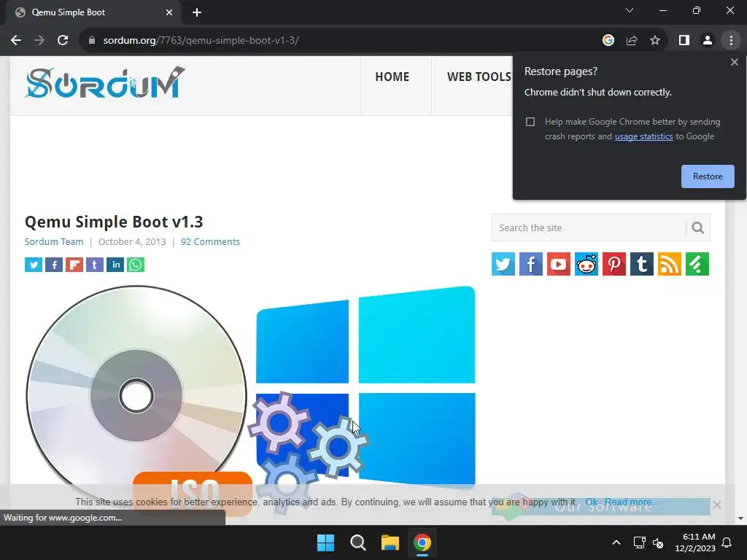Open the Windows Start menu
Viewport: 747px width, 560px height.
tap(326, 542)
